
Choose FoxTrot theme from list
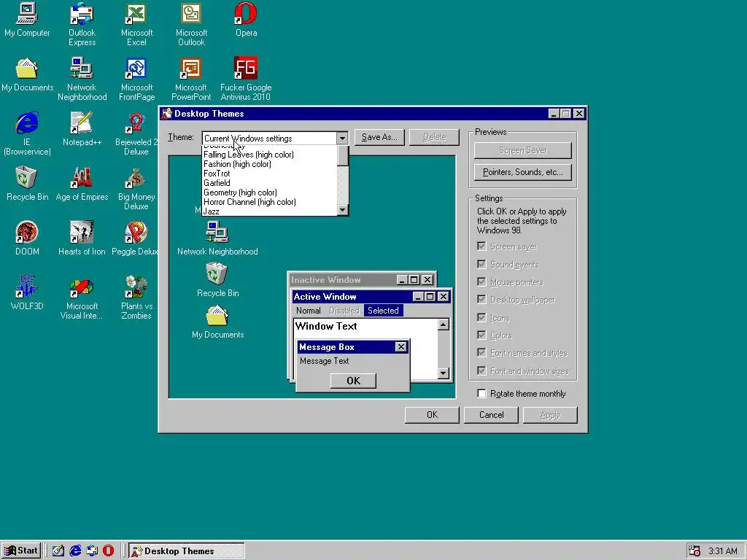(x=270, y=174)
